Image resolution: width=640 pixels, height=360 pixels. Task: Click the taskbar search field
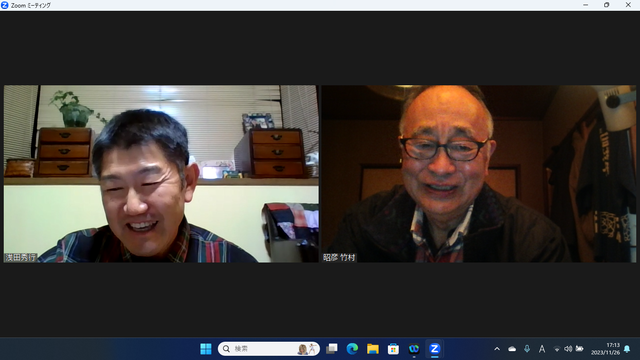tap(269, 349)
